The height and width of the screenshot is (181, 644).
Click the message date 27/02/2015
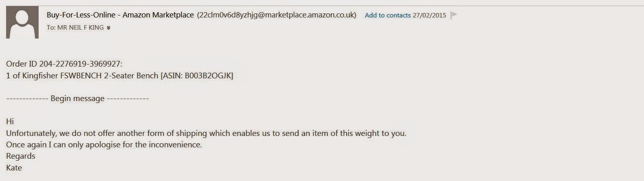(429, 15)
